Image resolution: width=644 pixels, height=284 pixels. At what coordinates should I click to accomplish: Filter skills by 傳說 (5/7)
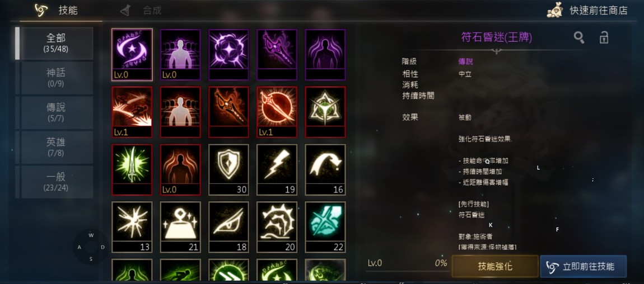(x=55, y=113)
